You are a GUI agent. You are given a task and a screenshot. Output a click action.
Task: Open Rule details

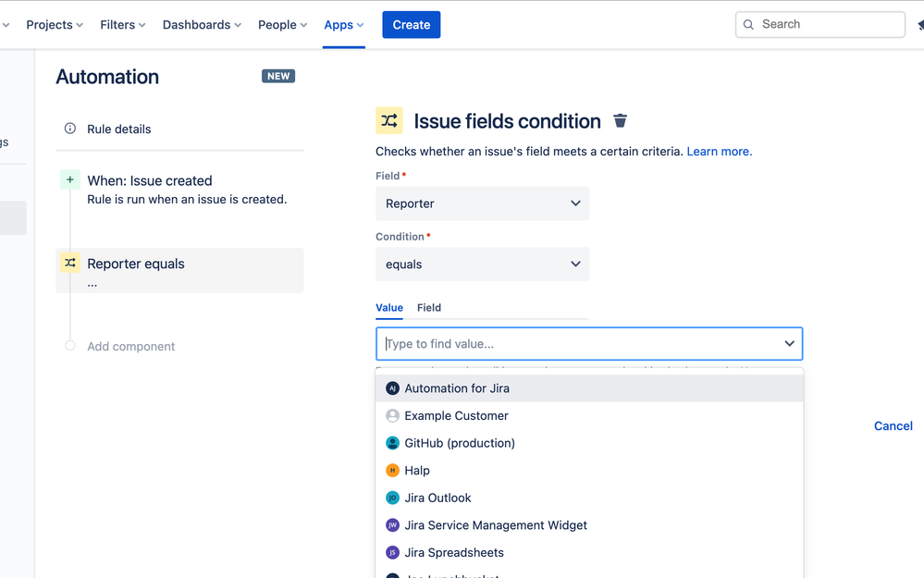pyautogui.click(x=119, y=129)
